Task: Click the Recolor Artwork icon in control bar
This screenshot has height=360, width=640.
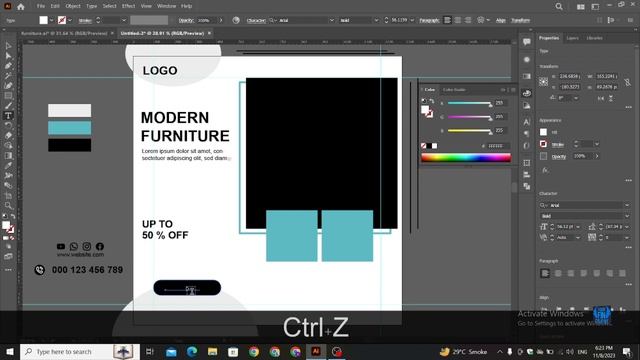Action: pos(236,20)
